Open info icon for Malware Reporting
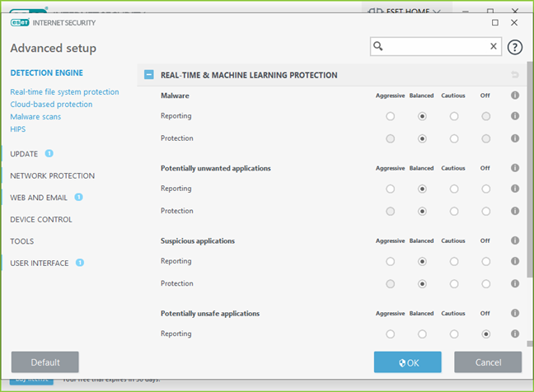 click(x=514, y=116)
